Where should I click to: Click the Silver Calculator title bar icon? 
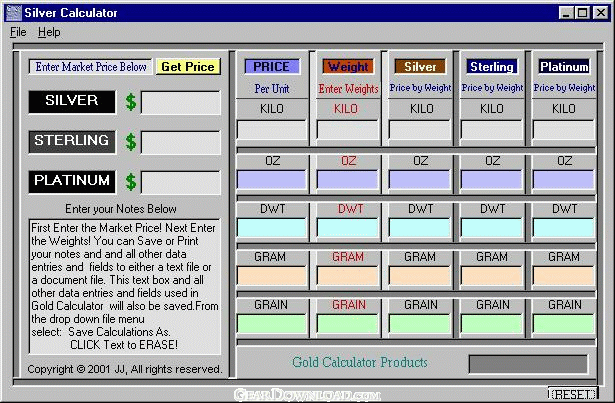[13, 13]
